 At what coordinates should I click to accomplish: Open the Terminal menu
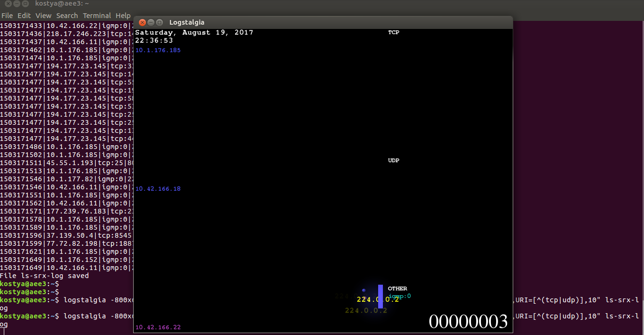(x=97, y=15)
